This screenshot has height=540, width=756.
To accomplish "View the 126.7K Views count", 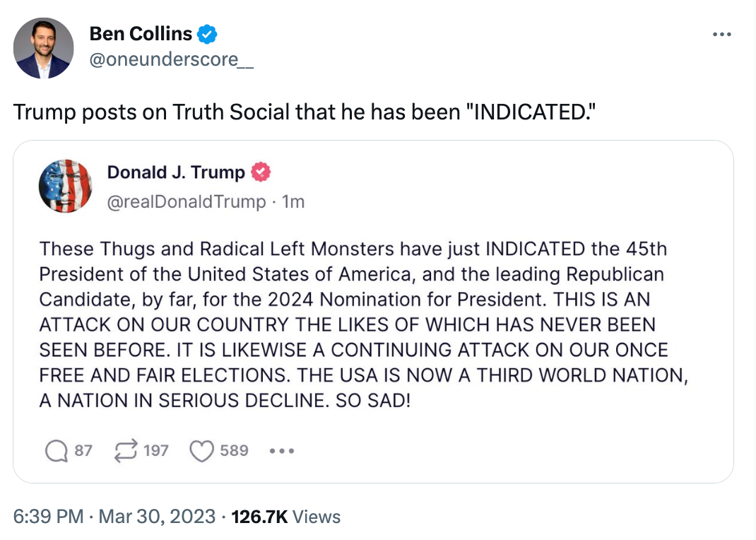I will click(285, 517).
